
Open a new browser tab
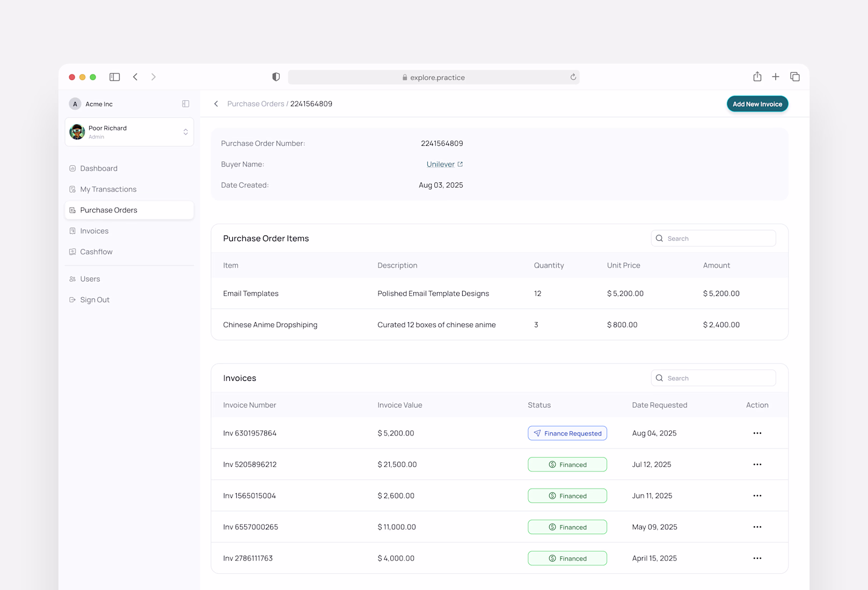click(x=776, y=77)
